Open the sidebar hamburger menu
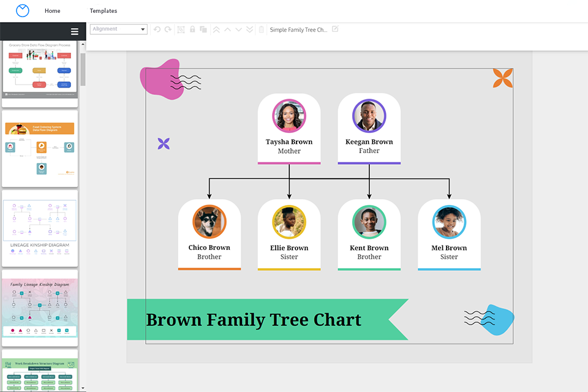This screenshot has height=392, width=588. (74, 31)
